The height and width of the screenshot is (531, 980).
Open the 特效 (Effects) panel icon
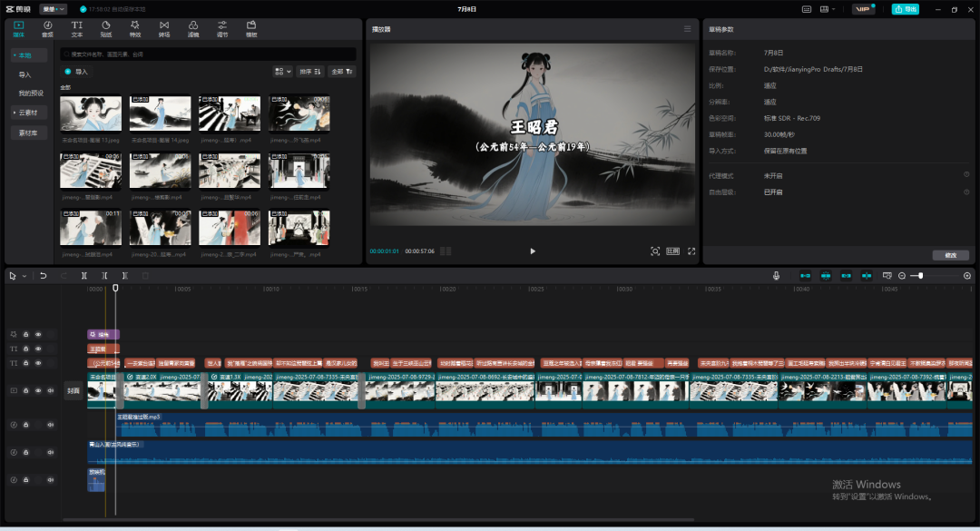click(134, 28)
